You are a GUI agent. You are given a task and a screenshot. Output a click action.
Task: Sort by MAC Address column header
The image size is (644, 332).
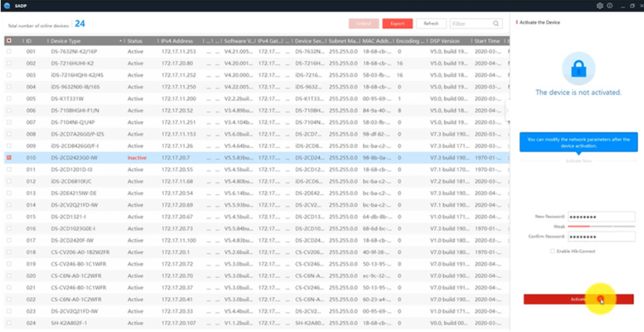click(377, 41)
